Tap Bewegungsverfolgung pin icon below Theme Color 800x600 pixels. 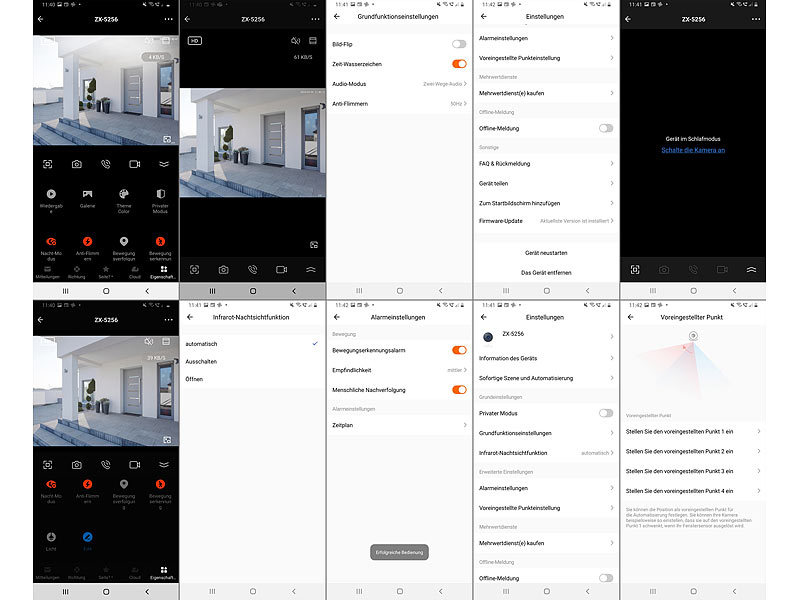[x=123, y=241]
